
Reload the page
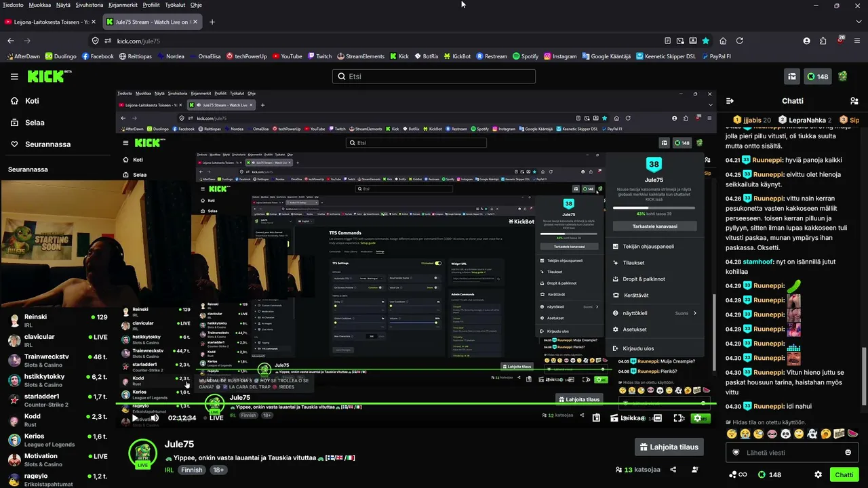click(x=740, y=41)
